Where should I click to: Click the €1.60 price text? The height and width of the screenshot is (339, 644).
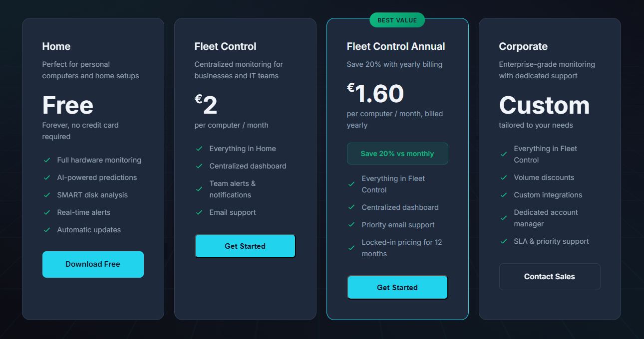tap(376, 93)
